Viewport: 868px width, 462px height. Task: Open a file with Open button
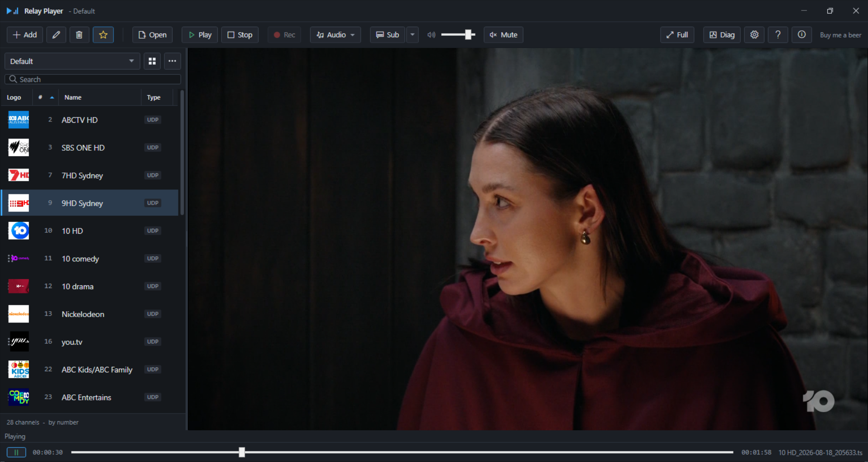[153, 35]
